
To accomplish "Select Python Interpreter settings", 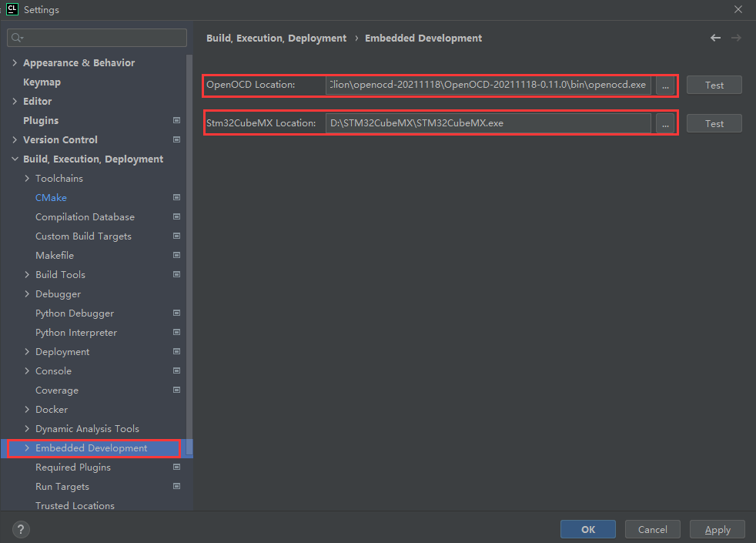I will [76, 333].
